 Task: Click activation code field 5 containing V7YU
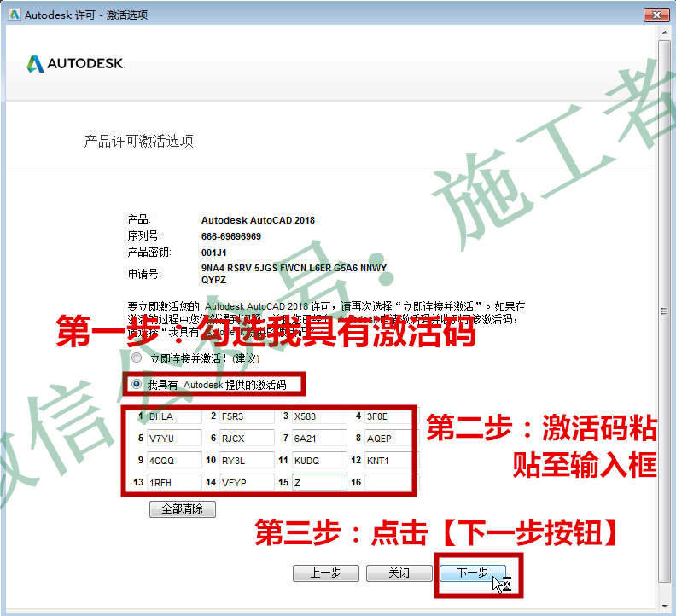pyautogui.click(x=174, y=439)
